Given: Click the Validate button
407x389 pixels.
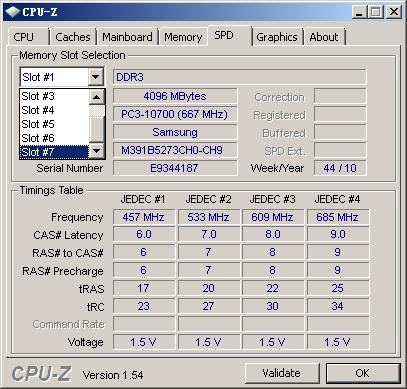Looking at the screenshot, I should pos(282,373).
